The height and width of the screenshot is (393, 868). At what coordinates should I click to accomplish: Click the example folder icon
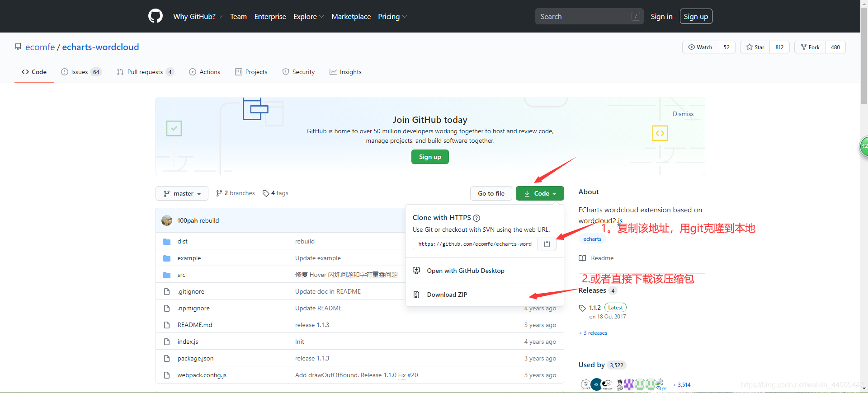167,258
